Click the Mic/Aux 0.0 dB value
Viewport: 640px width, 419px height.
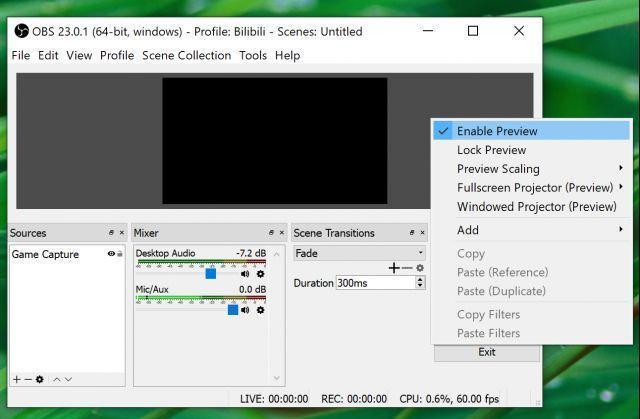click(252, 289)
